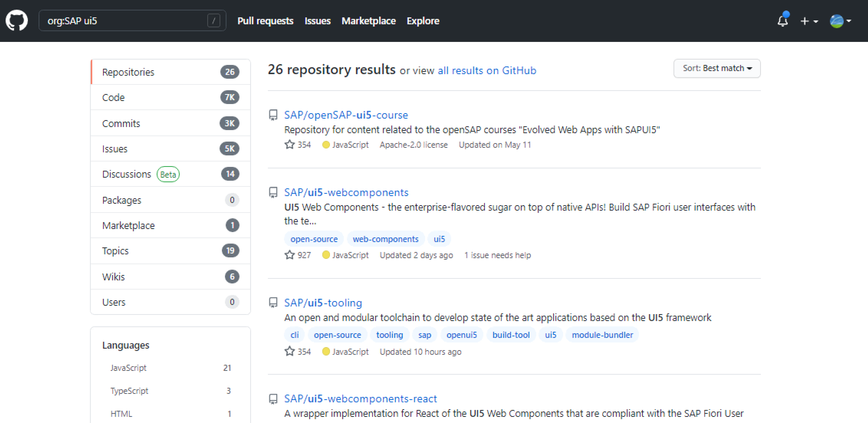The width and height of the screenshot is (868, 423).
Task: Click the openui5 topic tag
Action: [462, 335]
